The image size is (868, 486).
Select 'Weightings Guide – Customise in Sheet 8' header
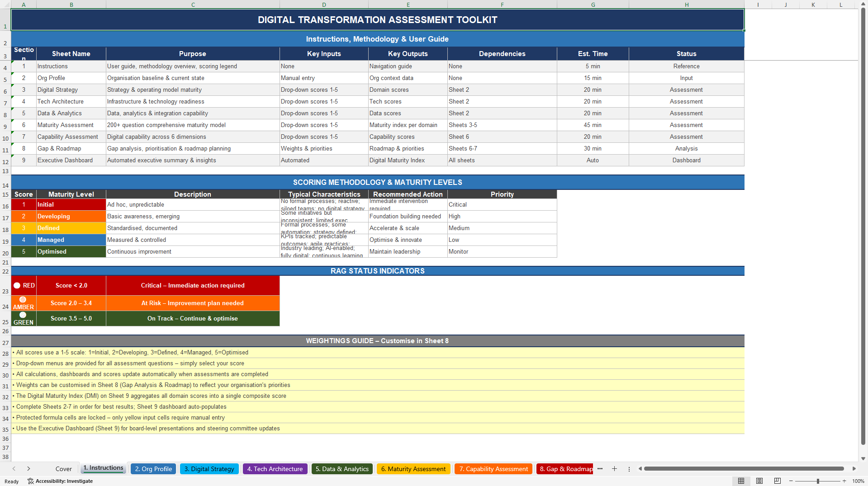(x=377, y=340)
